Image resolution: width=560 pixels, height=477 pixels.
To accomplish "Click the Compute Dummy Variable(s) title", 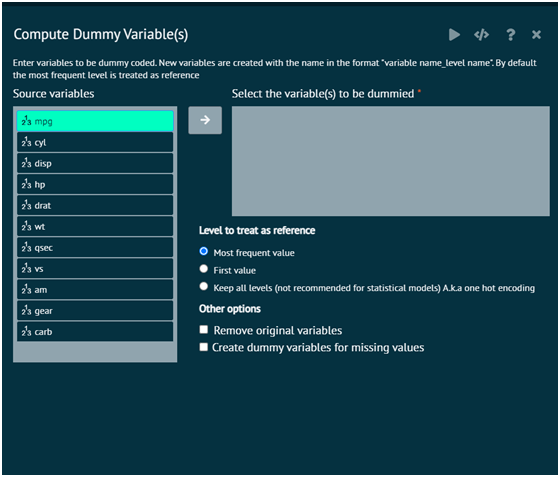I will click(x=101, y=35).
